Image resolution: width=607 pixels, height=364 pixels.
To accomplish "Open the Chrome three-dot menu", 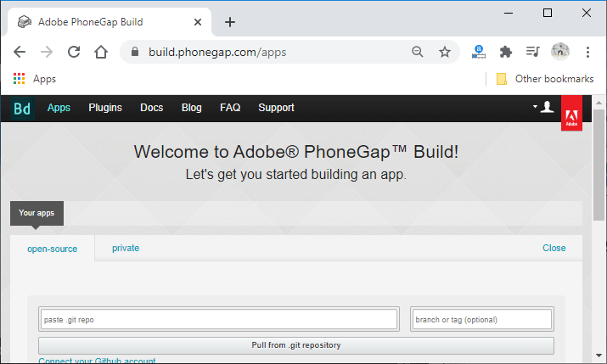I will point(587,52).
